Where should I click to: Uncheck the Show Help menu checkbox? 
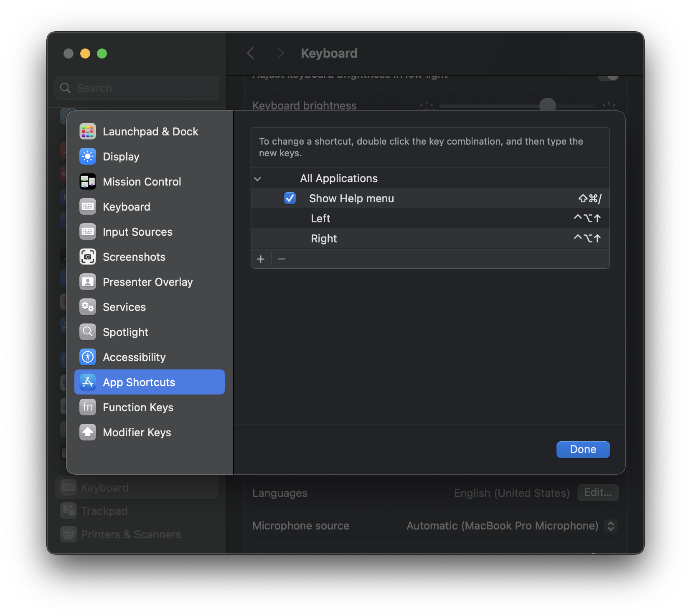pyautogui.click(x=290, y=198)
